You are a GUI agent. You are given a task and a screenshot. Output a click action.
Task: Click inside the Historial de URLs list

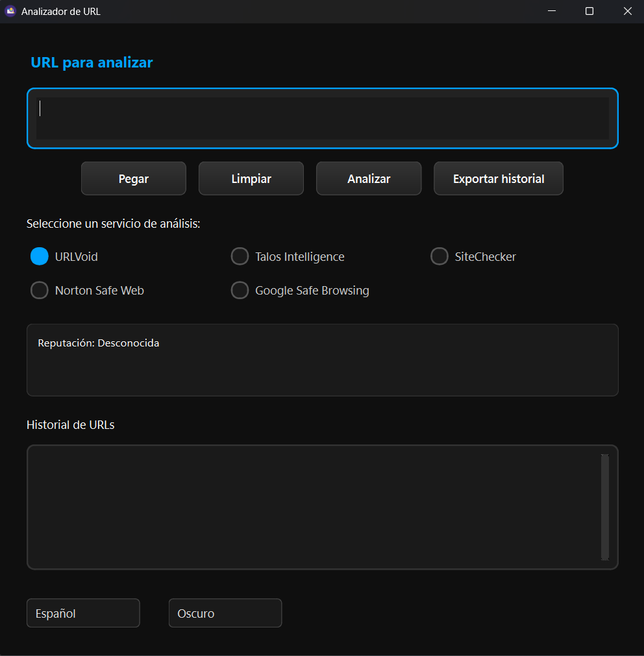click(x=312, y=506)
